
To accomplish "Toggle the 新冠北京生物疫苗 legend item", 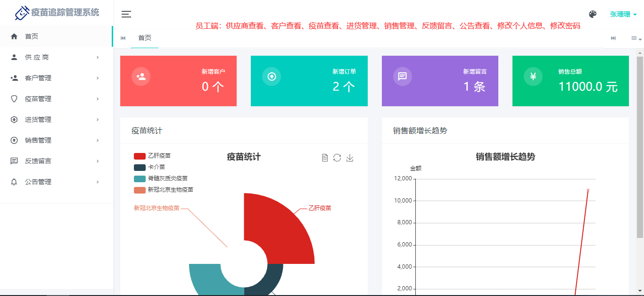I will [x=164, y=190].
